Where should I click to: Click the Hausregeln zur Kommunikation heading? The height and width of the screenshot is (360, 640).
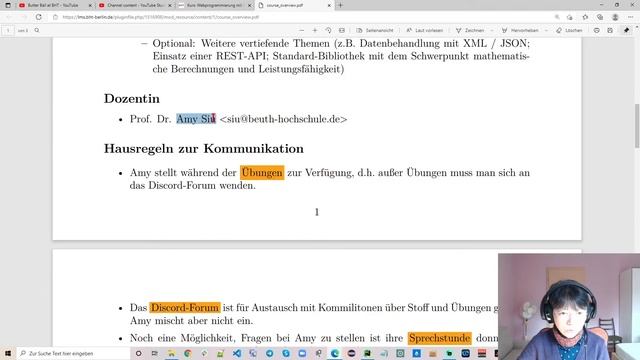click(x=204, y=149)
